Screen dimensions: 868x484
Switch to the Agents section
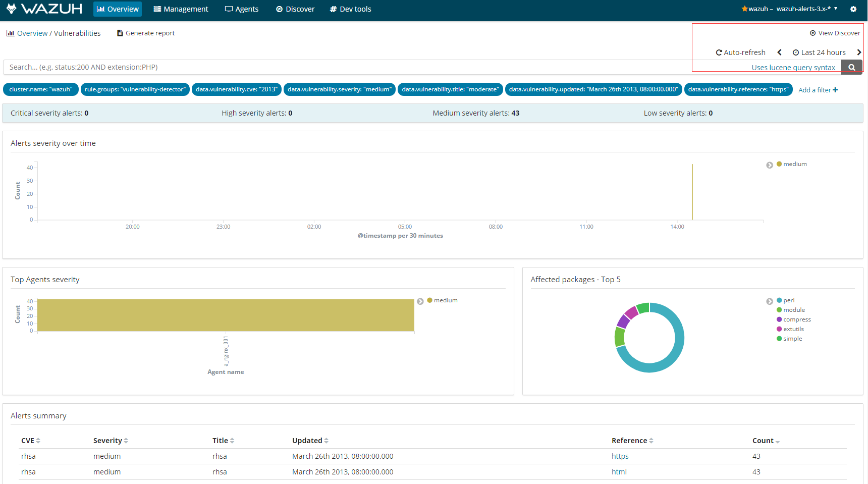pos(242,9)
